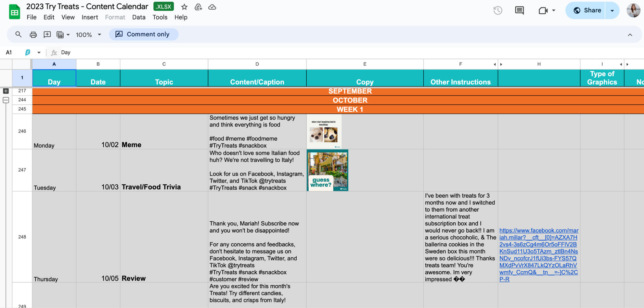Click the search magnifier icon in toolbar

(18, 34)
